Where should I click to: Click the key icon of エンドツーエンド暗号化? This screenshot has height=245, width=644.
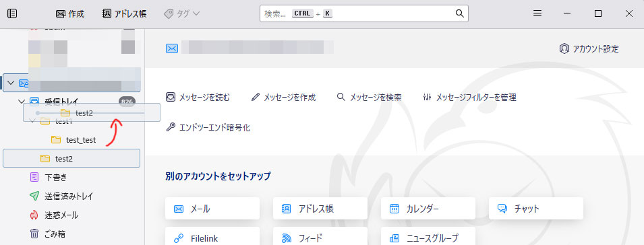coord(171,127)
